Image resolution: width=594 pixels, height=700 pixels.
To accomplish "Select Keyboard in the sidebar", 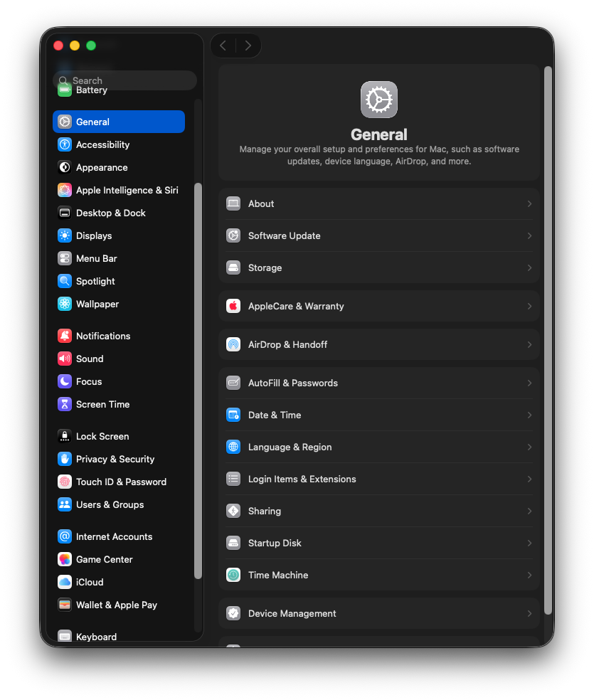I will point(119,637).
